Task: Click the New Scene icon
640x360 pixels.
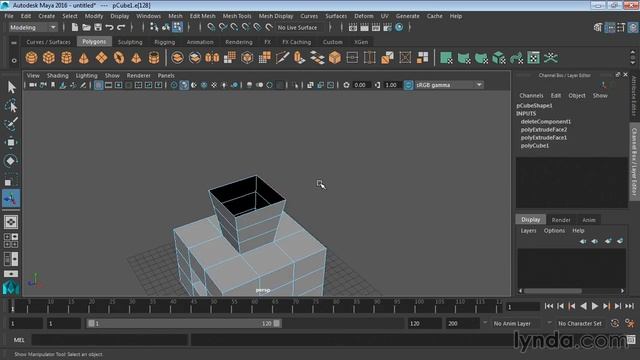Action: pos(75,27)
